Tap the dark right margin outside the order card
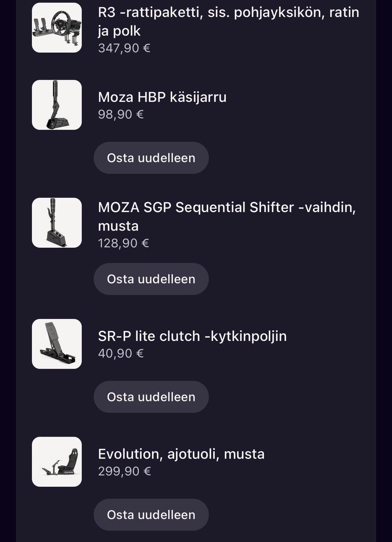392x542 pixels. (x=384, y=270)
